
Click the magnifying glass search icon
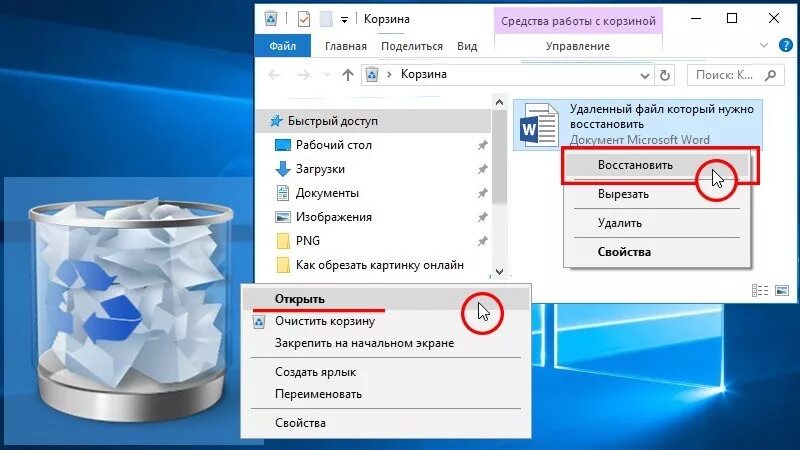tap(770, 75)
